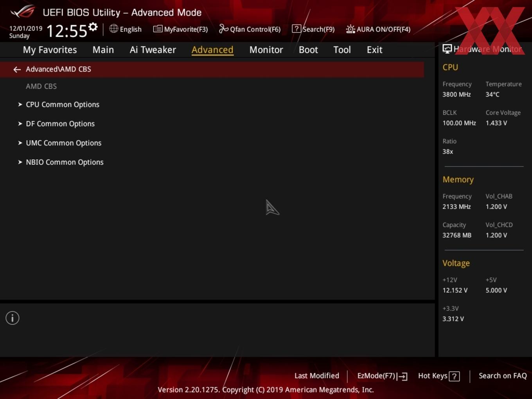The image size is (532, 399).
Task: Open Search on FAQ link
Action: (x=503, y=376)
